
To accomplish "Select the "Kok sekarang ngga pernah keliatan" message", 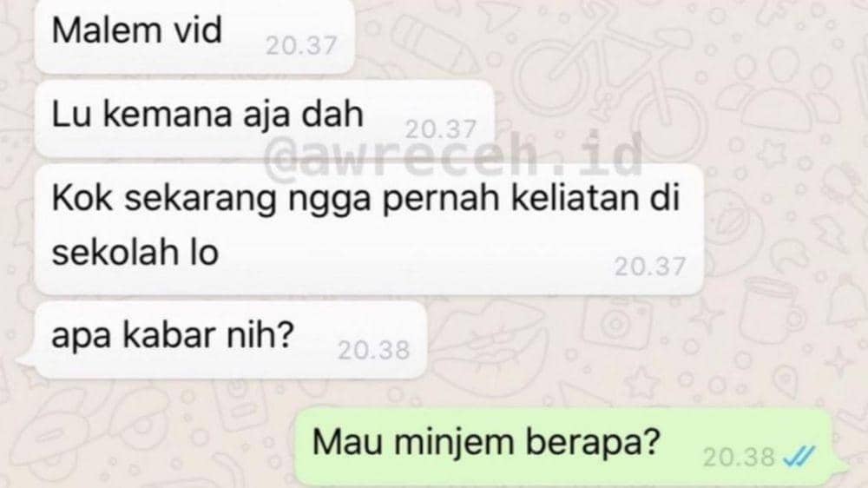I will [x=369, y=228].
